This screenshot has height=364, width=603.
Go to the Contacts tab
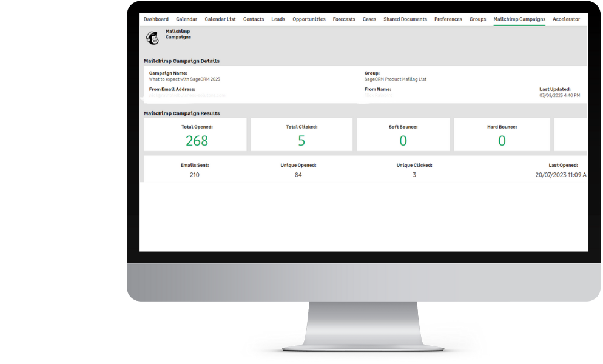(254, 19)
